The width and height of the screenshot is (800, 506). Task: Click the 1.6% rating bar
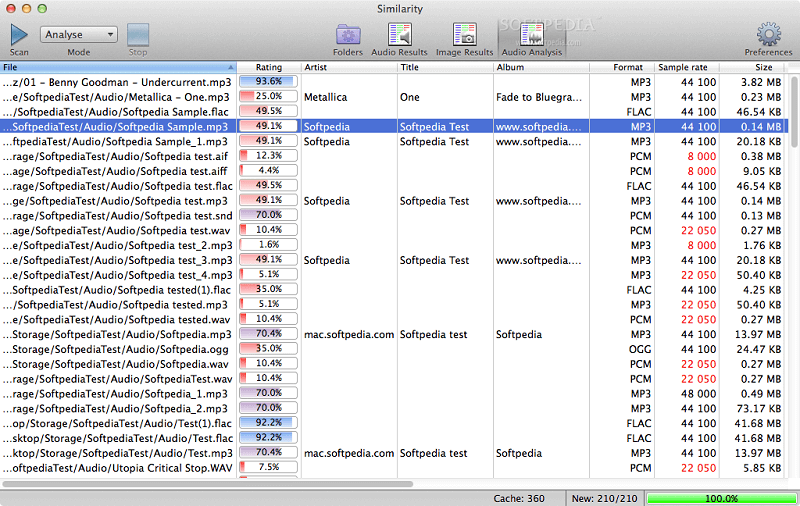tap(268, 244)
